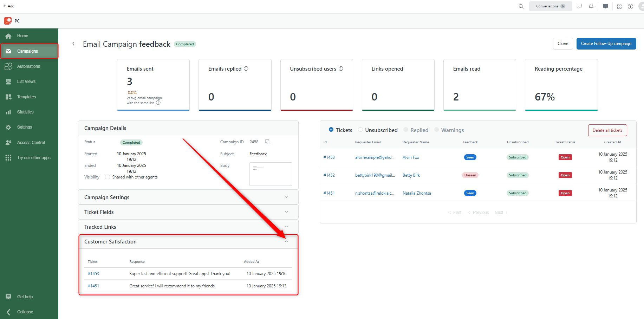Click the Statistics bar chart icon
Screen dimensions: 644x319
tap(8, 112)
